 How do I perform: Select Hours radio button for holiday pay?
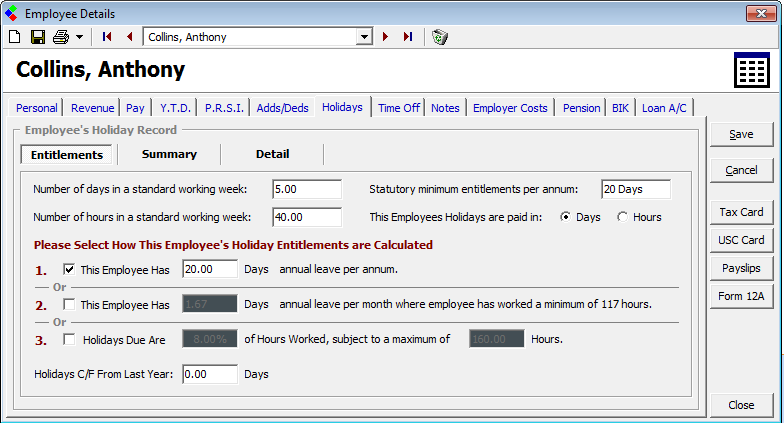pos(622,217)
